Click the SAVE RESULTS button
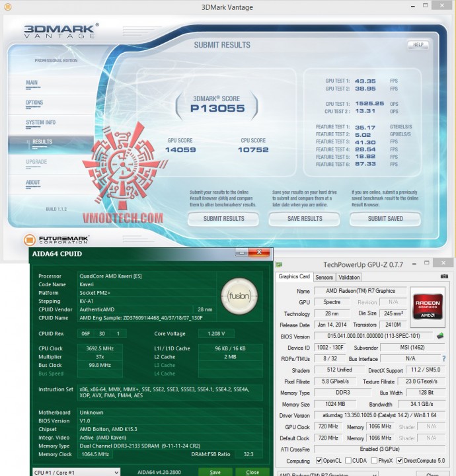The height and width of the screenshot is (476, 456). coord(304,219)
